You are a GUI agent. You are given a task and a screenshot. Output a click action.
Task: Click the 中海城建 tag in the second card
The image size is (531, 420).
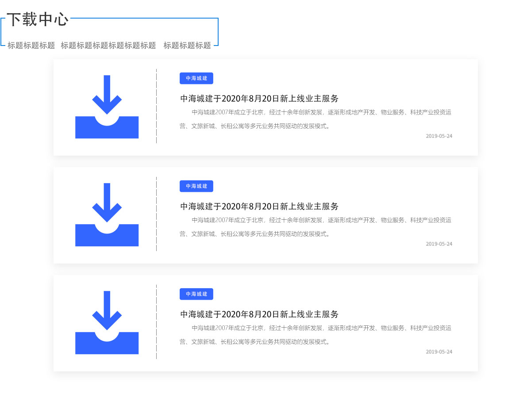click(x=196, y=186)
